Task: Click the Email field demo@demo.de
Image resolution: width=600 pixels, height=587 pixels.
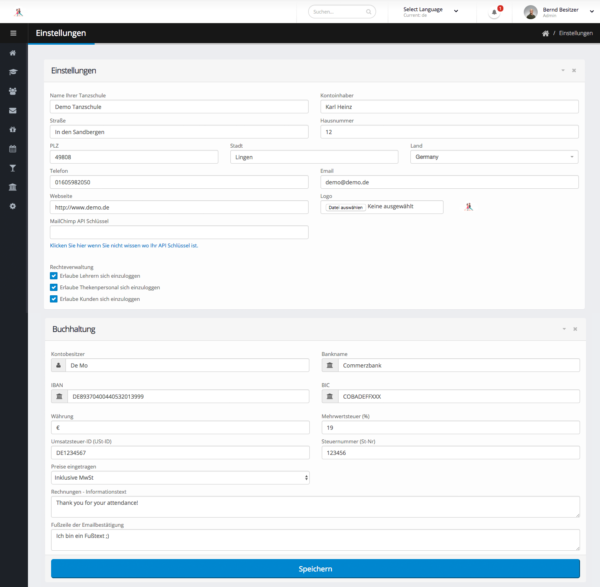Action: [449, 182]
